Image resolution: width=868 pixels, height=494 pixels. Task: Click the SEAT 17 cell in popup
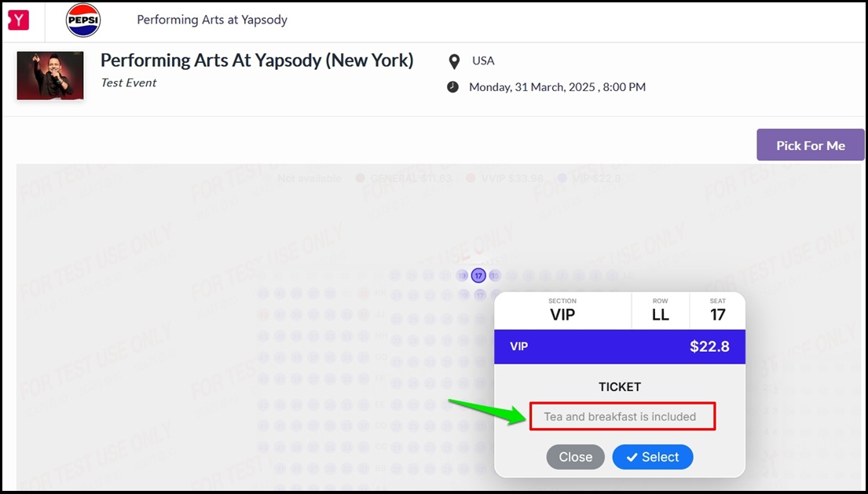717,310
